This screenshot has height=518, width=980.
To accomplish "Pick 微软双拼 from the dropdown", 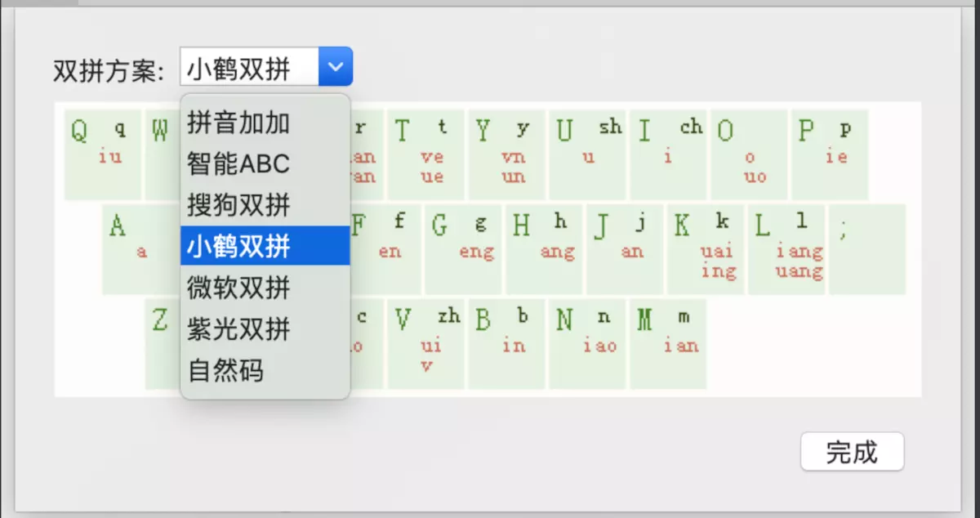I will (265, 288).
